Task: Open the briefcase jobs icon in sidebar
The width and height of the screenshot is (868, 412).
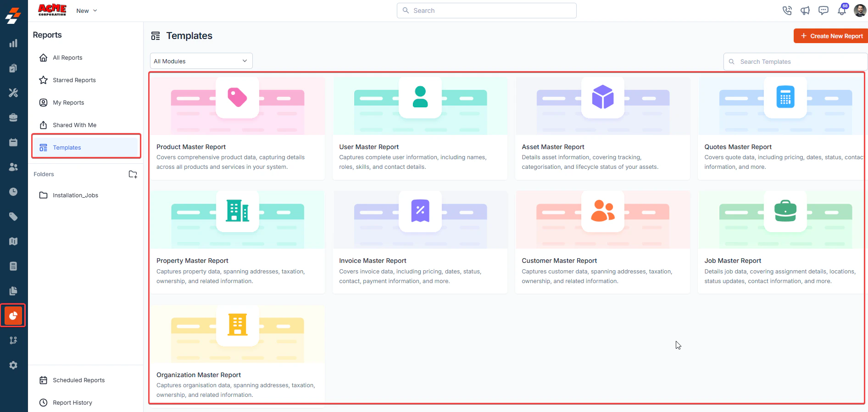Action: [13, 117]
